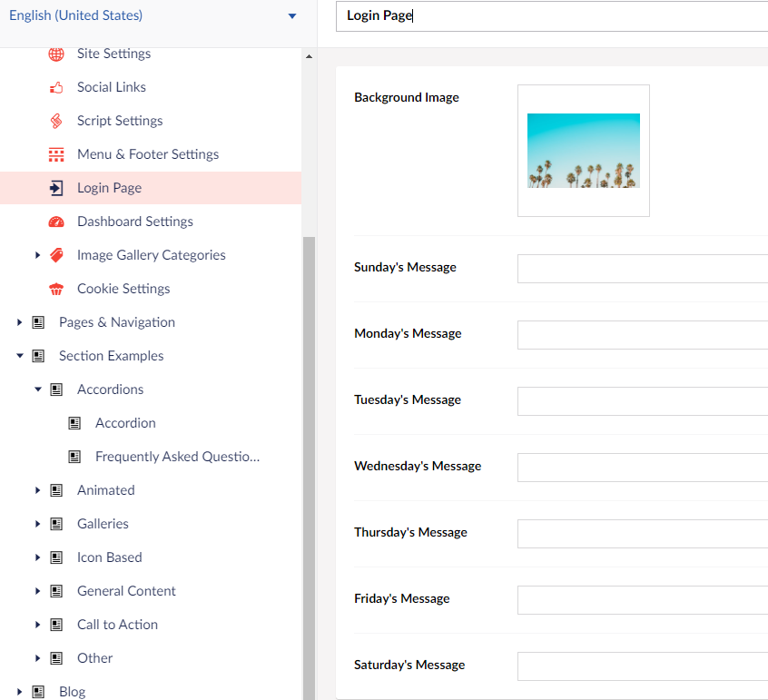Click the Login Page door icon
The height and width of the screenshot is (700, 768).
tap(56, 188)
